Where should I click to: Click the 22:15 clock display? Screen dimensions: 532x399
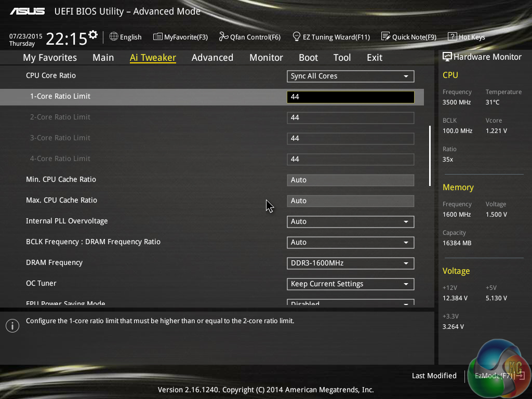point(66,38)
